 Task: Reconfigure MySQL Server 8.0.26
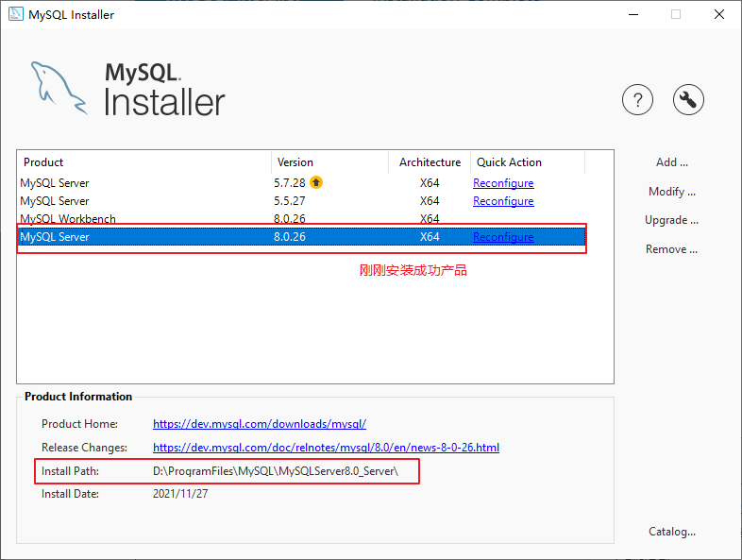coord(503,237)
